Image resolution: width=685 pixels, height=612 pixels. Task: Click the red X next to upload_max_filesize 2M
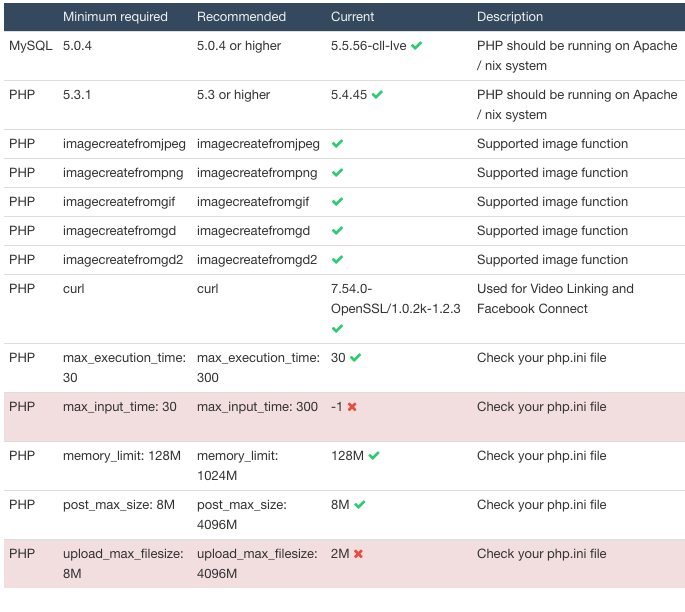[358, 553]
